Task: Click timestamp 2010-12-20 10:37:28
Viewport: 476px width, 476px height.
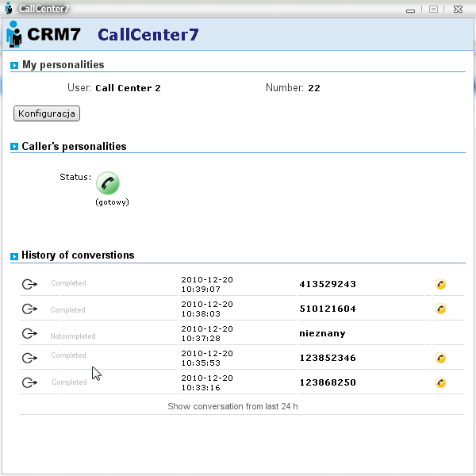Action: click(x=207, y=334)
